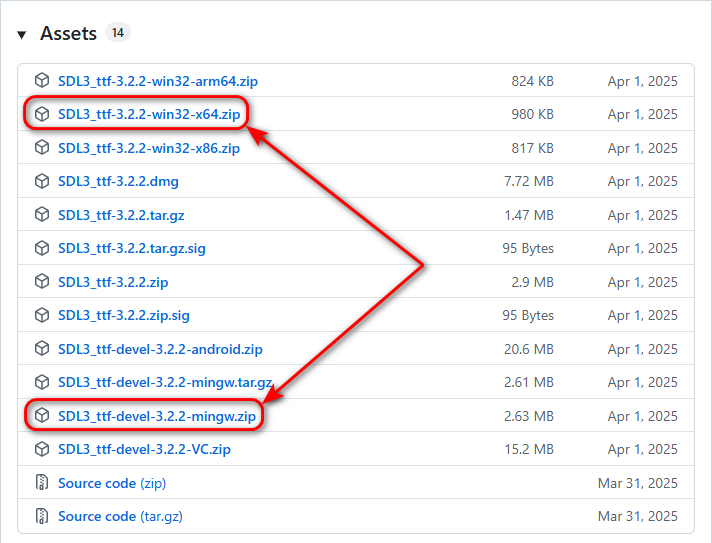Viewport: 712px width, 543px height.
Task: Open SDL3_ttf-3.2.2.zip.sig link
Action: click(x=124, y=316)
